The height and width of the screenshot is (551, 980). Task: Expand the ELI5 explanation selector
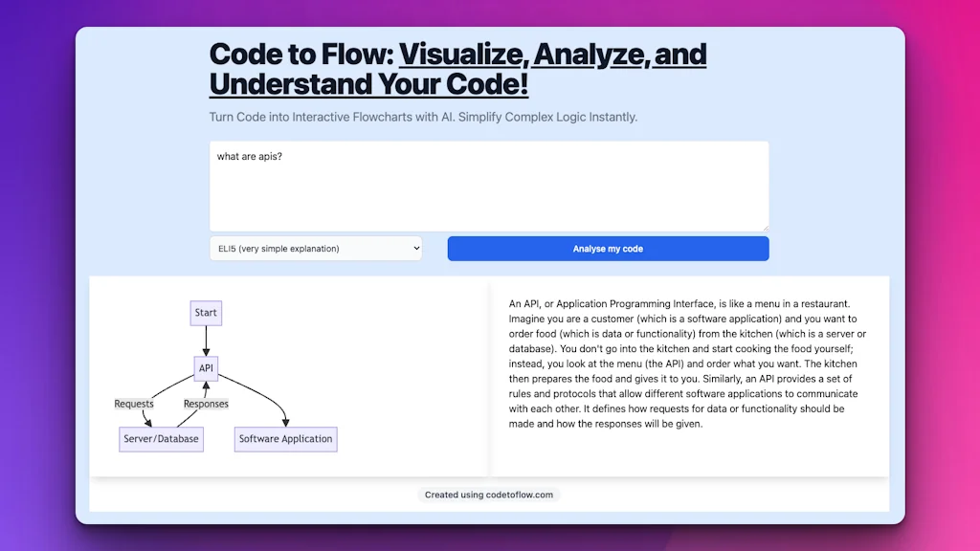[316, 248]
